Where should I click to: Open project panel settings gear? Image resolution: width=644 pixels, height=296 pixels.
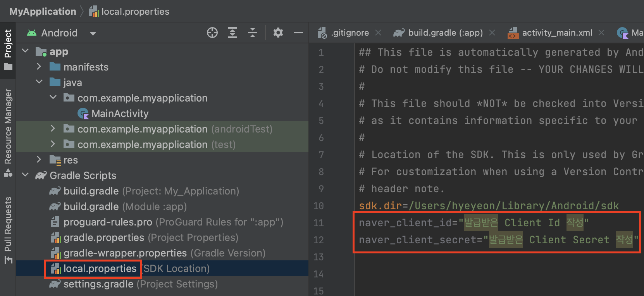(278, 33)
